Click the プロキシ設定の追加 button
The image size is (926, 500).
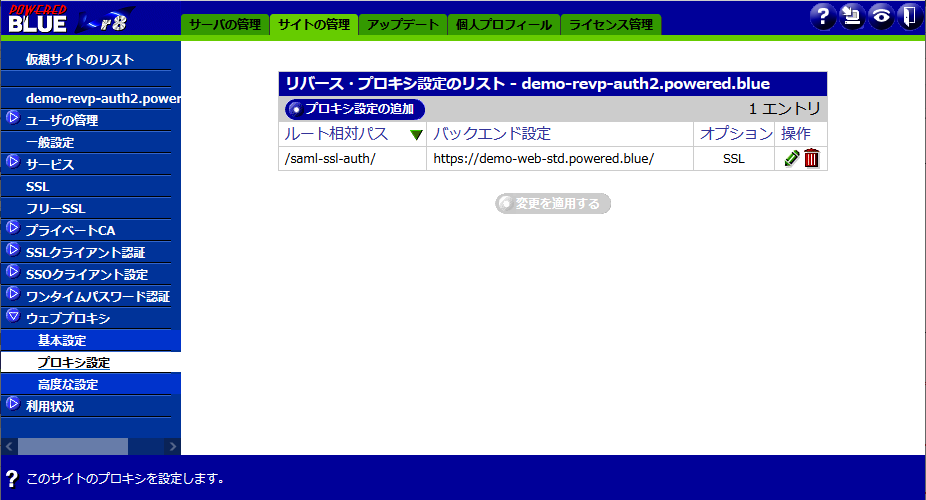pos(355,109)
